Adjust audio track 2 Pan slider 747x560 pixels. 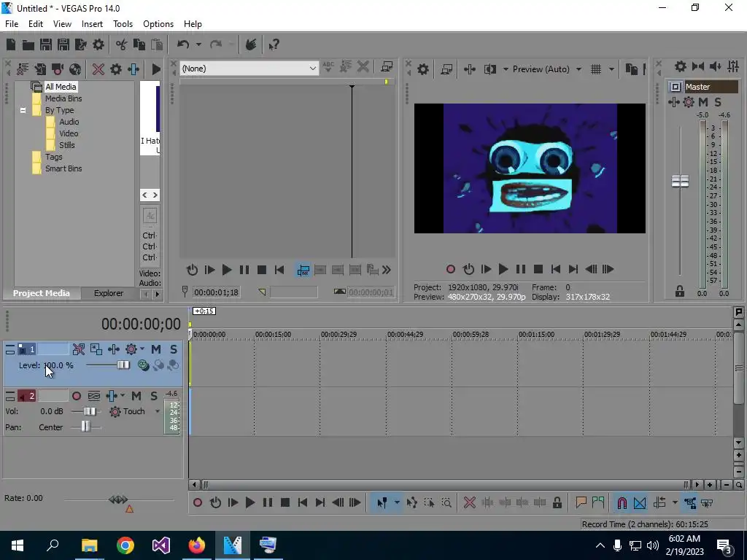pos(86,427)
